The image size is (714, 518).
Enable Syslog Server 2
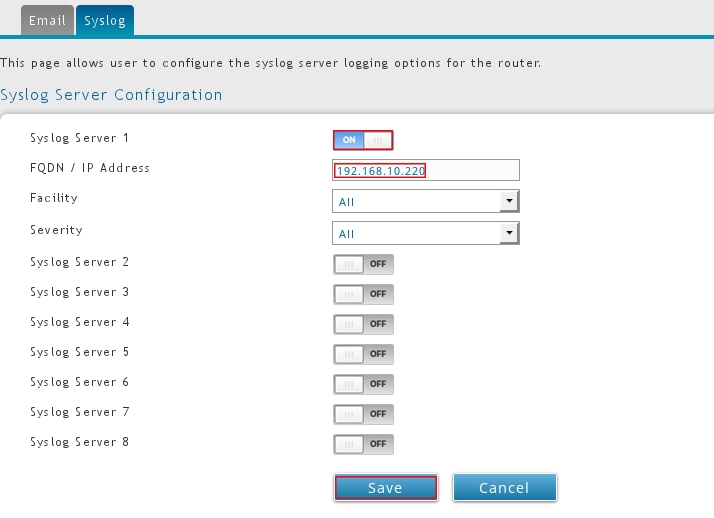[x=363, y=264]
